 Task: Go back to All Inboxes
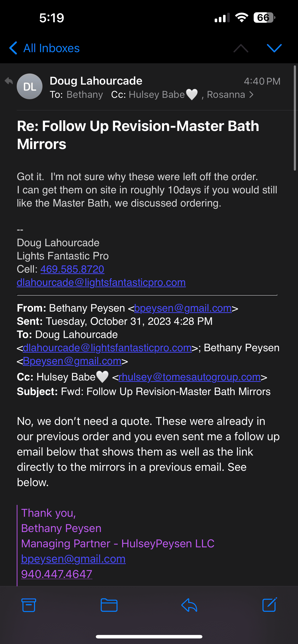click(45, 48)
